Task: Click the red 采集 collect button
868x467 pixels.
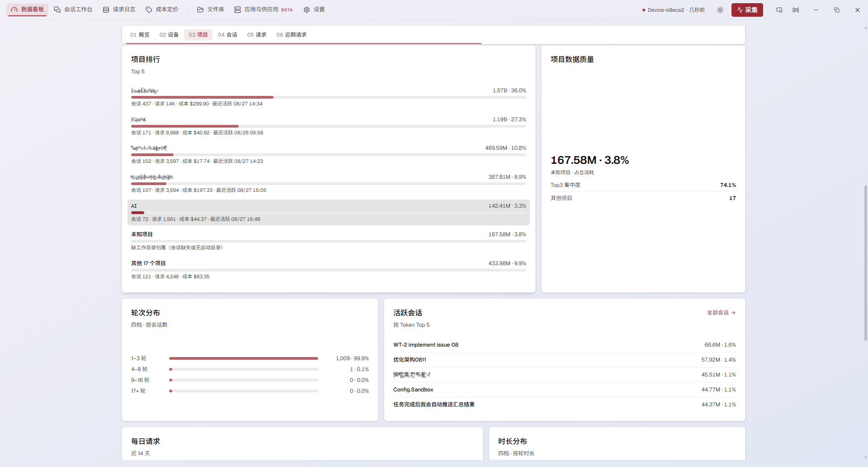Action: (x=747, y=10)
